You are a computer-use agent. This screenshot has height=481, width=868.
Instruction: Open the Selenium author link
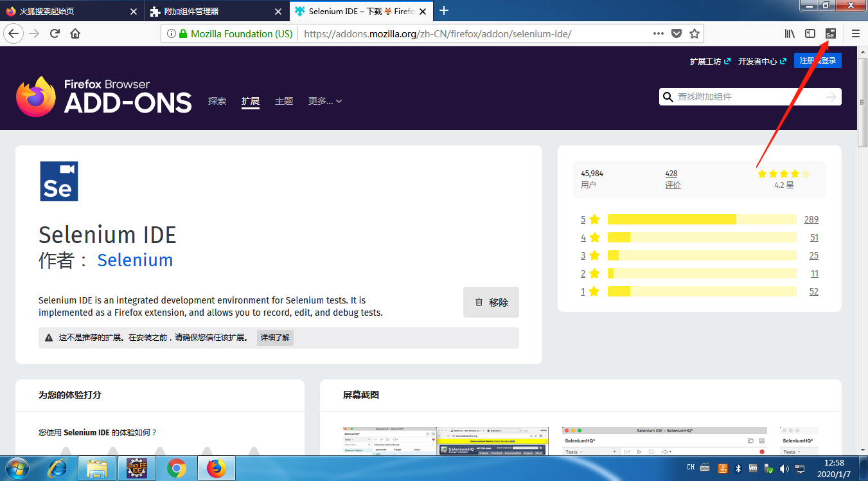pos(135,260)
